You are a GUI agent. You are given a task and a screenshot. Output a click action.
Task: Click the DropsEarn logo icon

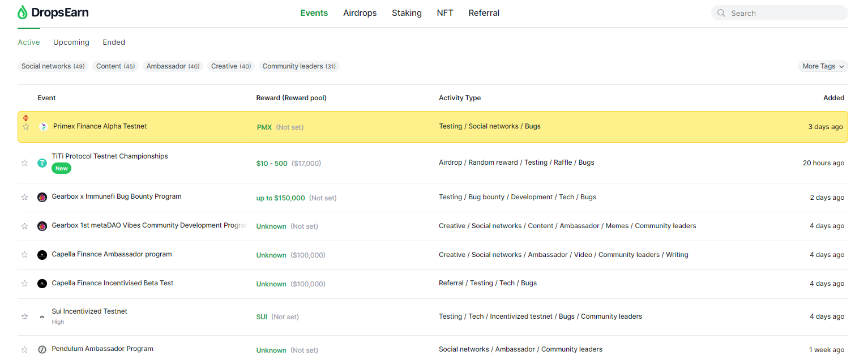(23, 12)
